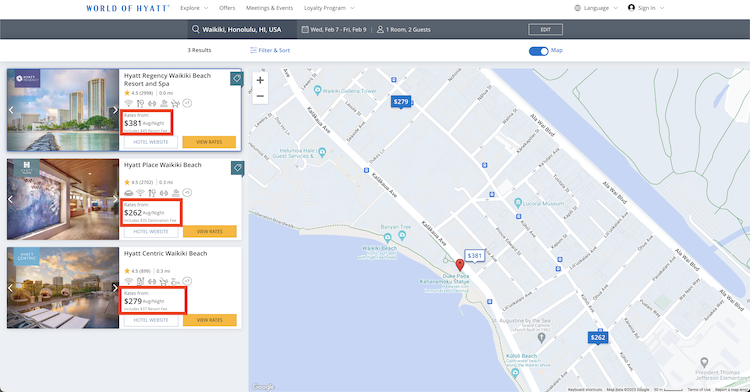Click Kuhio Beach map pin

tap(515, 372)
